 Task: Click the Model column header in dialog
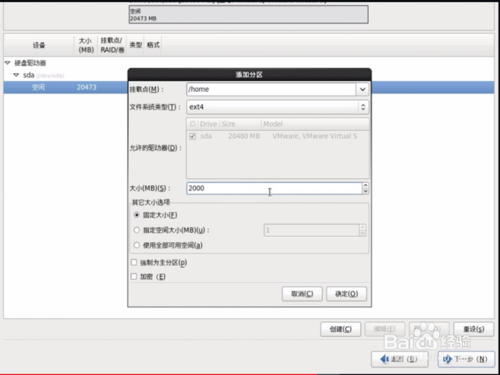tap(315, 124)
